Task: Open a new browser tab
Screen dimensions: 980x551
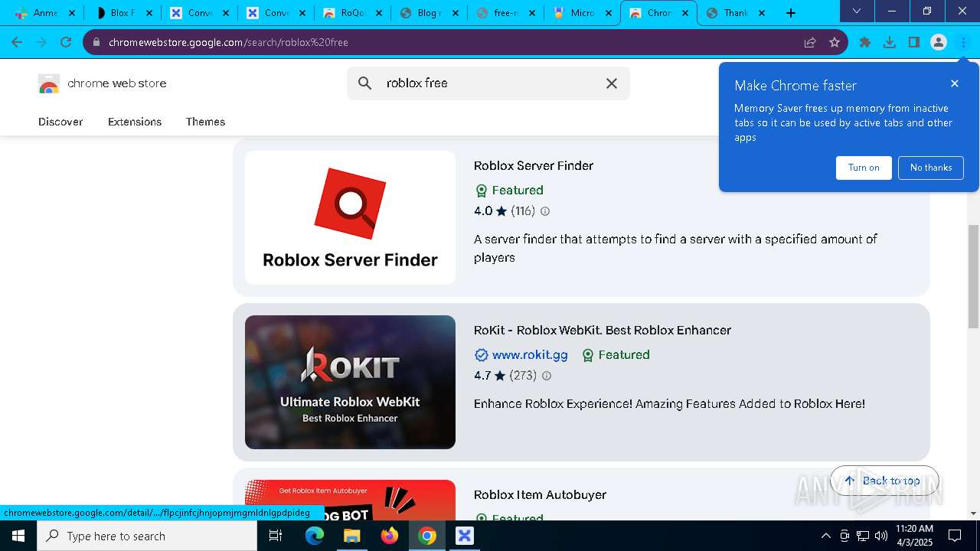Action: point(791,13)
